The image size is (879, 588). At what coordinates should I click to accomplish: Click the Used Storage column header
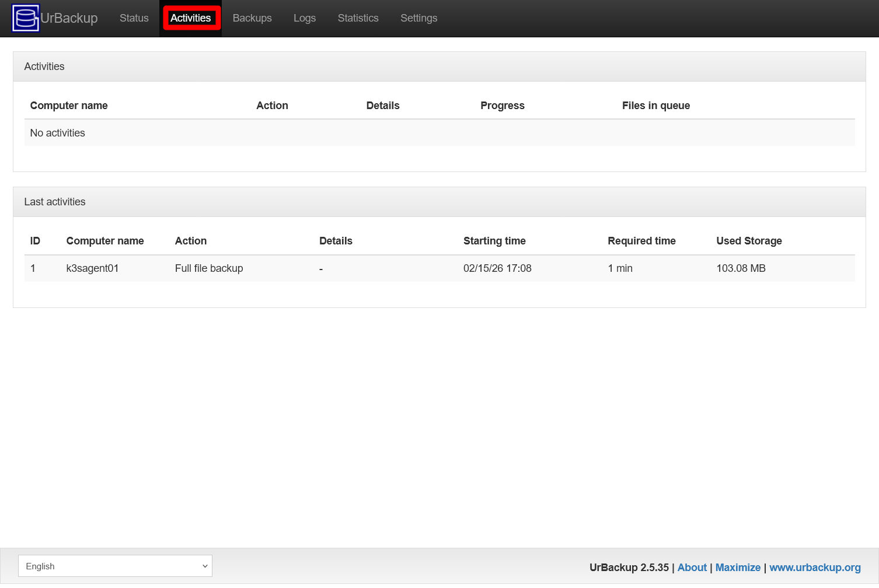[x=749, y=240]
